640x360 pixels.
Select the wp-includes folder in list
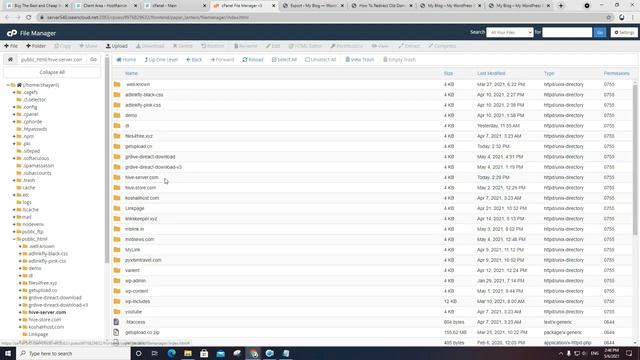tap(138, 302)
